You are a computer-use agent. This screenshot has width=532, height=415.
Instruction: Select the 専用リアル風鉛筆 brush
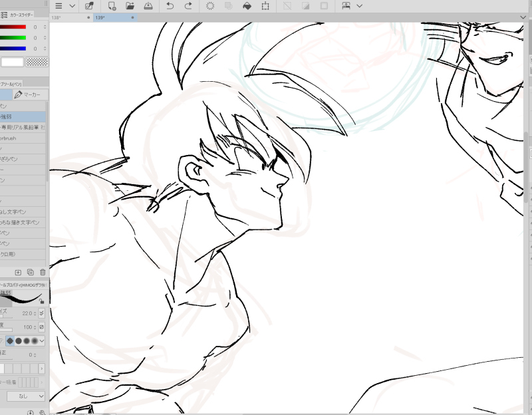click(x=23, y=127)
